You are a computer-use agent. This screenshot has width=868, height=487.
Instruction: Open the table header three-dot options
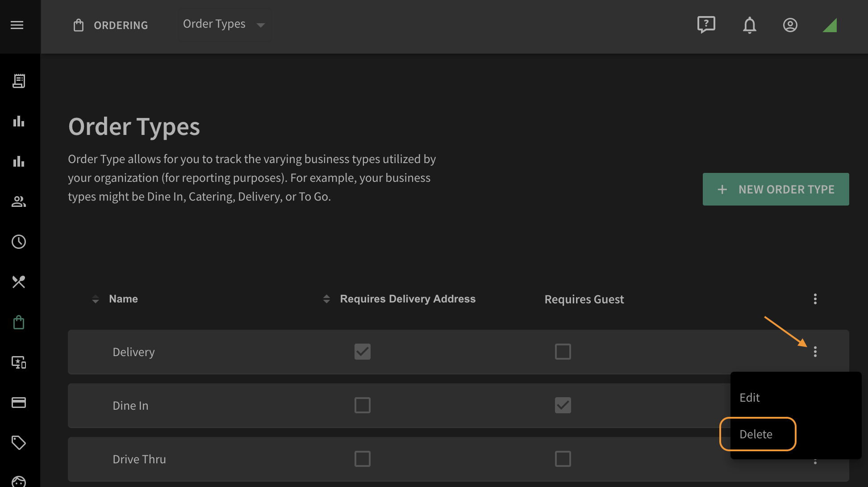coord(815,299)
